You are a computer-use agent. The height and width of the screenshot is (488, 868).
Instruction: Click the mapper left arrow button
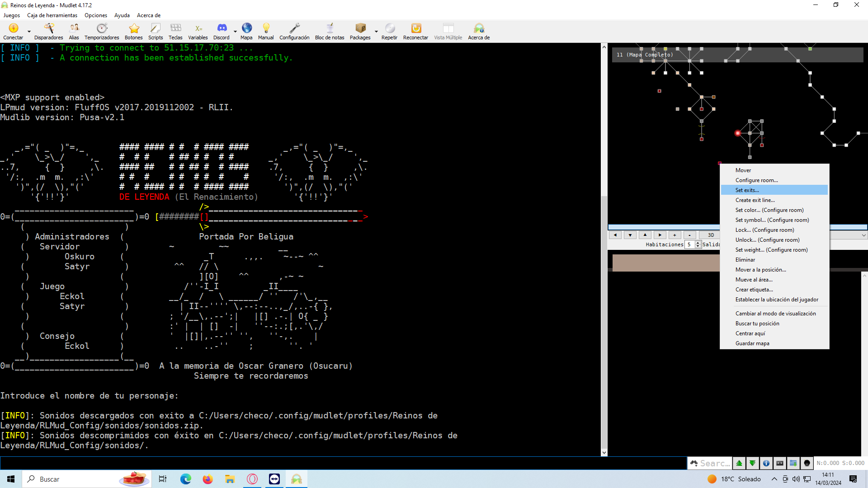[x=615, y=235]
